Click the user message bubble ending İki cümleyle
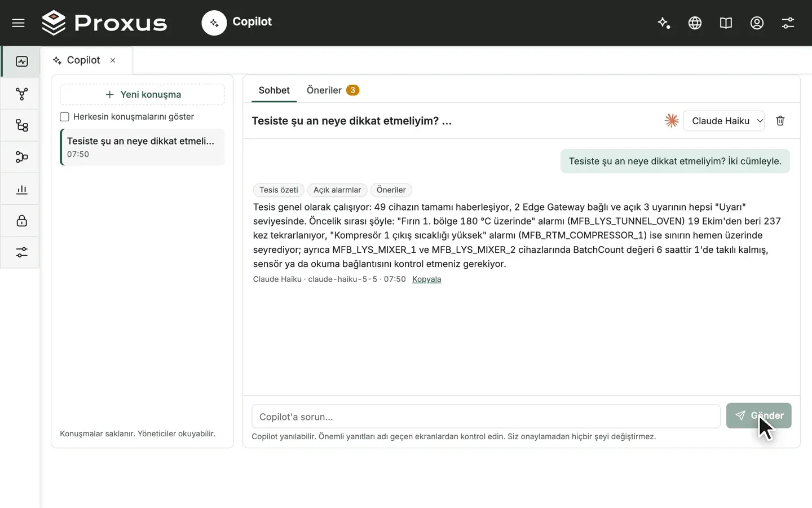812x508 pixels. coord(675,161)
